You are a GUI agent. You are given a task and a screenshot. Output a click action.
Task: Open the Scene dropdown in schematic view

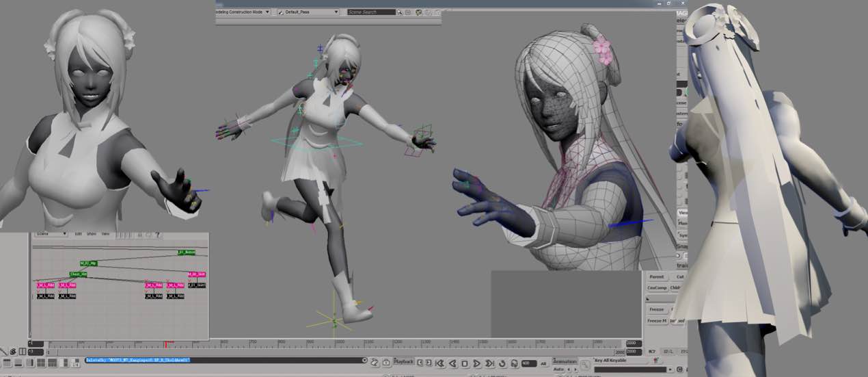[x=51, y=233]
